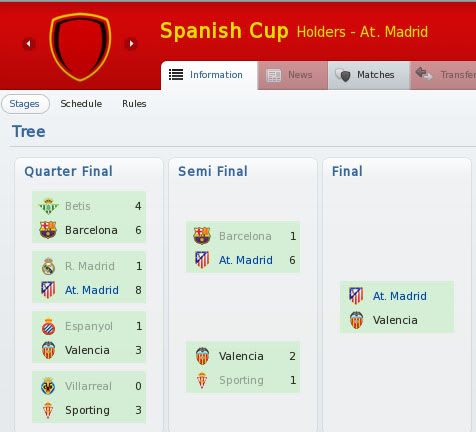Open the News tab

tap(293, 75)
